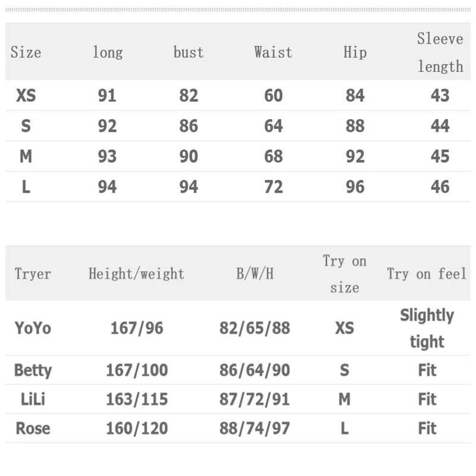Select the Tryer column header
The height and width of the screenshot is (476, 476).
[33, 274]
